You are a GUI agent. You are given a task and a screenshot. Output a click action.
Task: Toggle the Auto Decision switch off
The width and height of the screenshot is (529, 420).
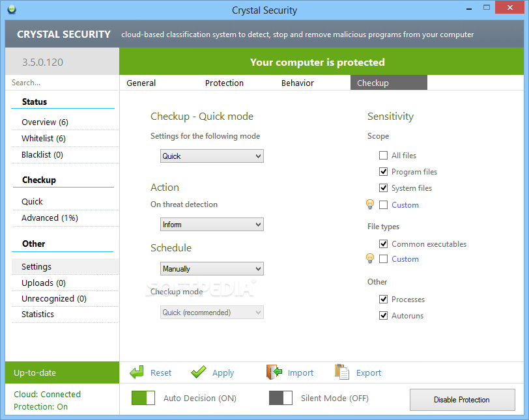(x=143, y=398)
